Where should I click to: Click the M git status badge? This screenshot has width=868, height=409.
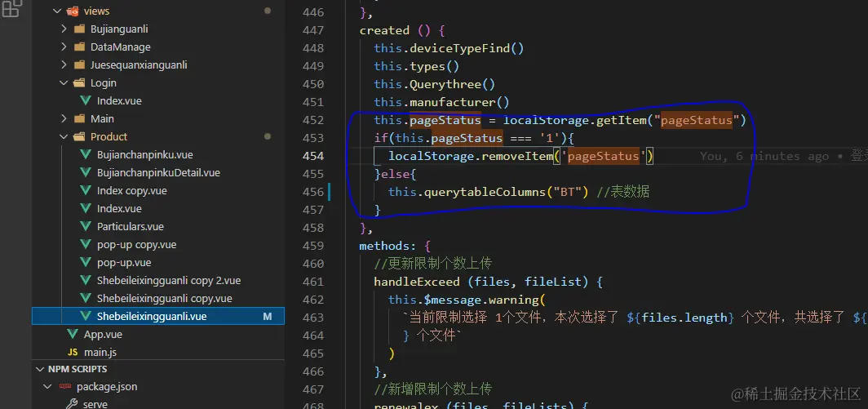268,317
